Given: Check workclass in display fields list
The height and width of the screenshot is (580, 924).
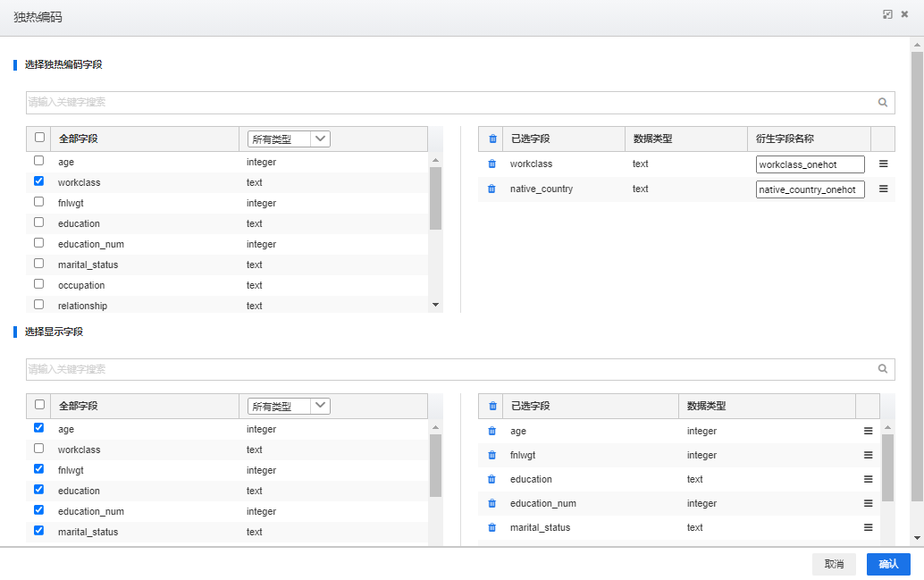Looking at the screenshot, I should 39,448.
